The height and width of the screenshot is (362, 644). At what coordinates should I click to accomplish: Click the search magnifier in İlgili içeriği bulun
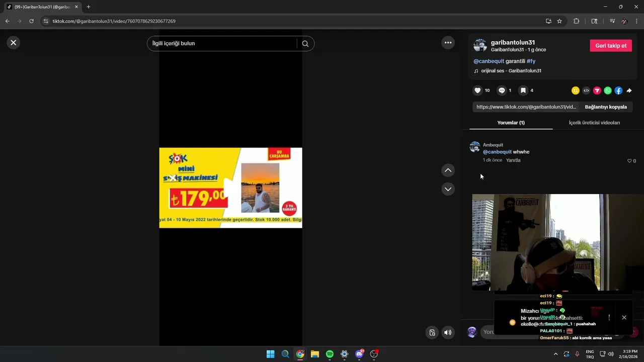[305, 44]
